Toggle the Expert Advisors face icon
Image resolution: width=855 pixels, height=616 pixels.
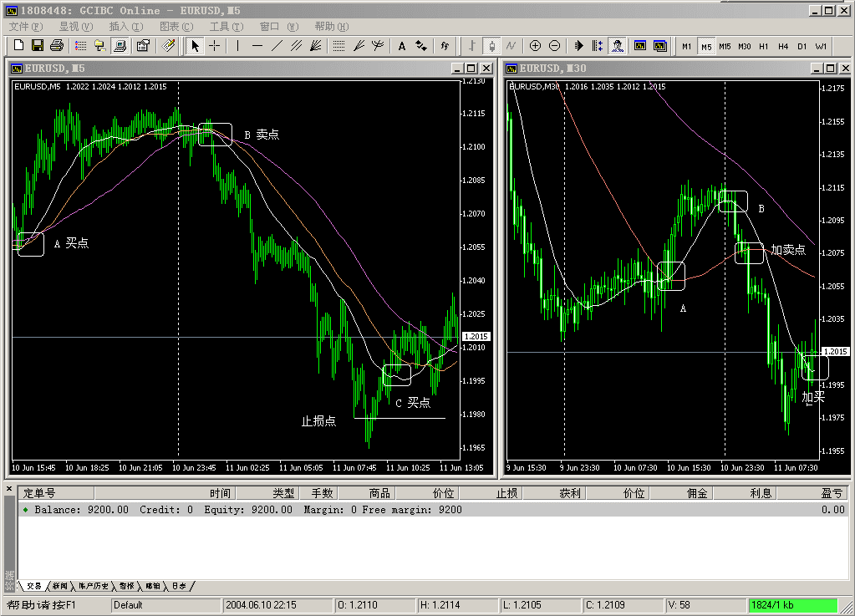[x=618, y=46]
